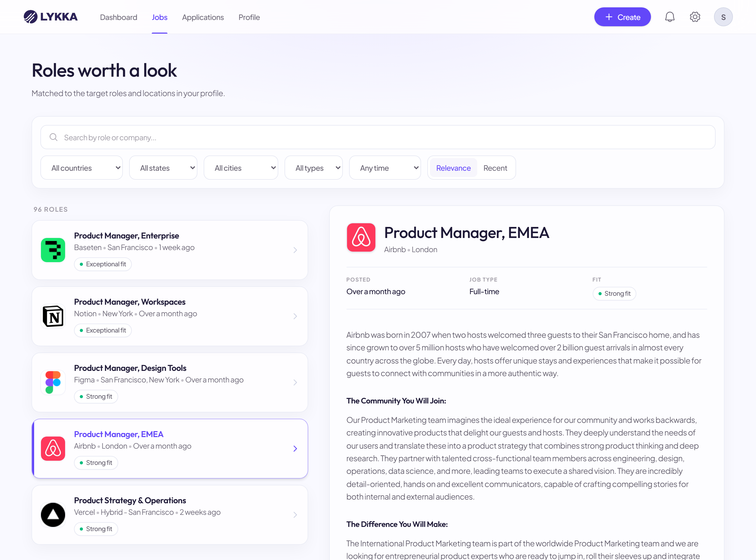Click Strong fit badge on Figma card
756x560 pixels.
[x=96, y=397]
